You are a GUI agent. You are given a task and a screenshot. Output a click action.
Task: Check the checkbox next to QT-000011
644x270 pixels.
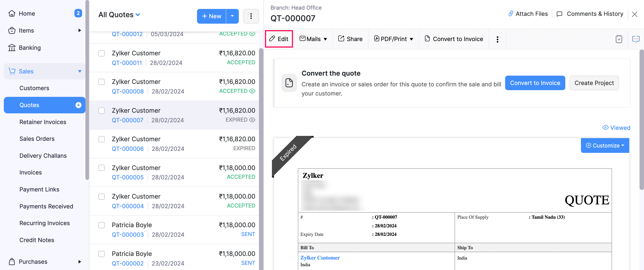[x=102, y=53]
